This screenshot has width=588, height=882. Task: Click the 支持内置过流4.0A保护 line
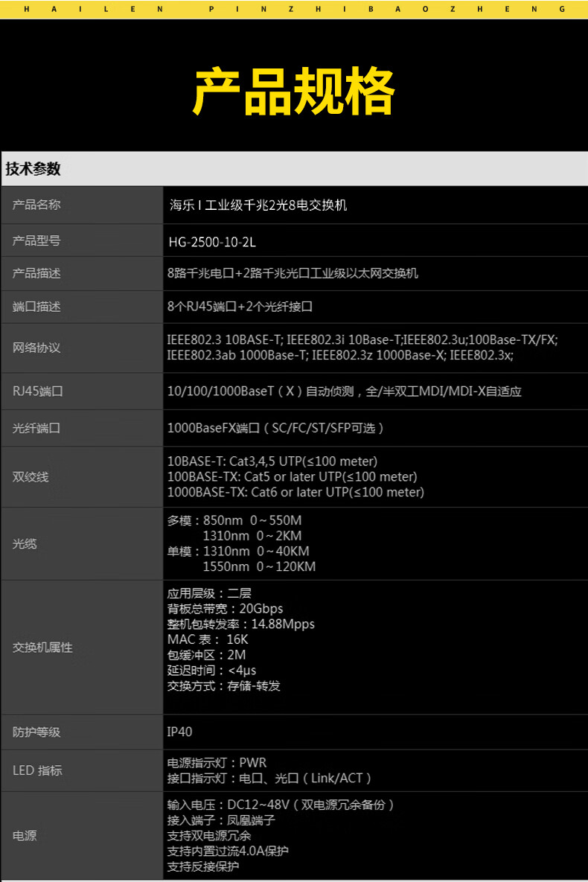point(228,851)
